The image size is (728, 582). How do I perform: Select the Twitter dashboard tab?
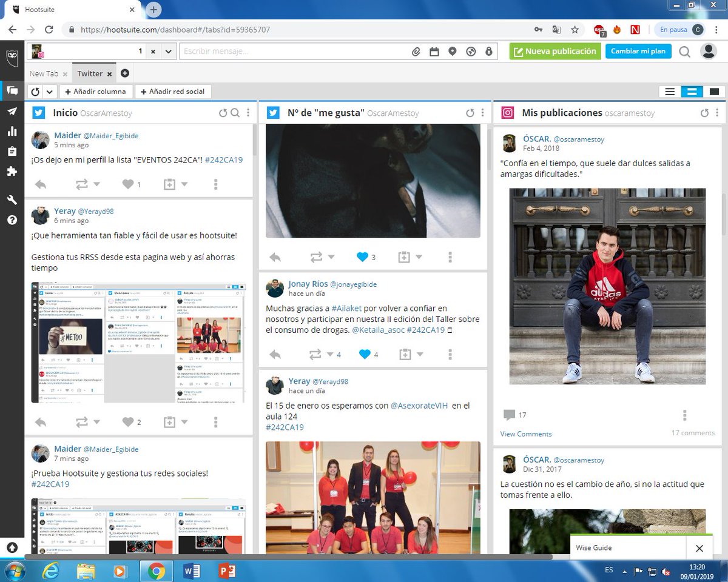click(x=90, y=73)
